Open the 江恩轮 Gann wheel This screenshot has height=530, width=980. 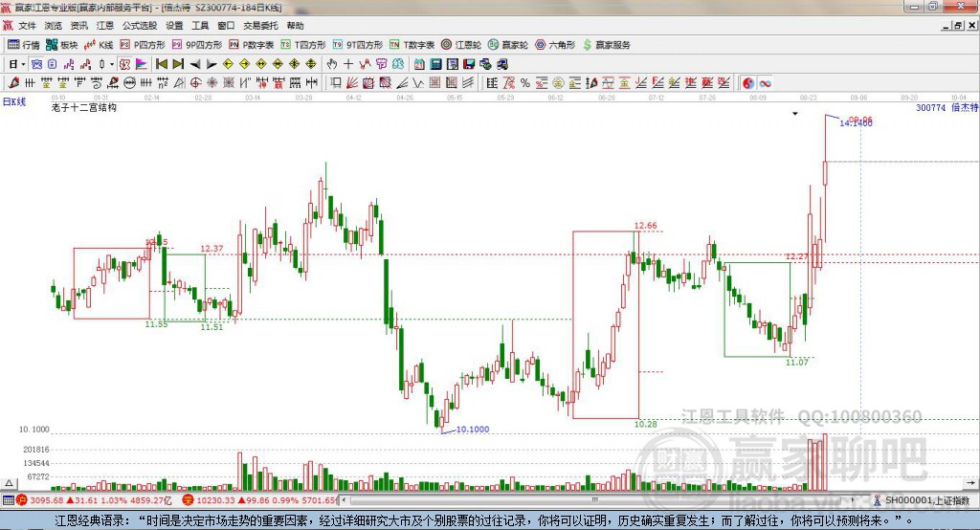pyautogui.click(x=461, y=45)
